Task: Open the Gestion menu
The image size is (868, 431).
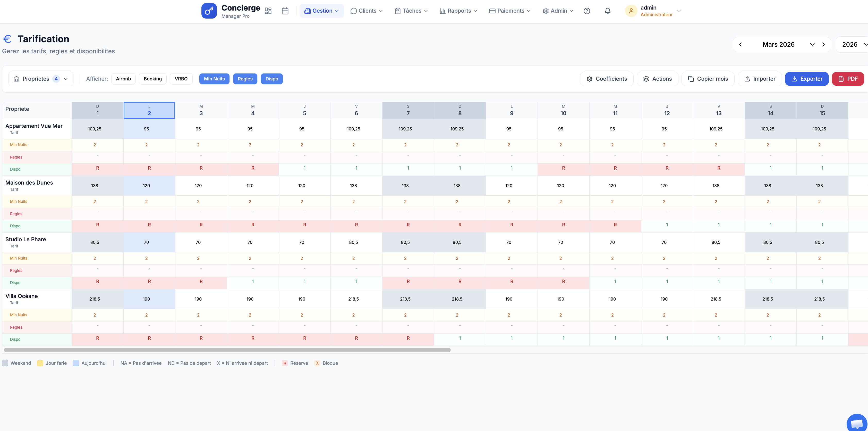Action: [x=321, y=11]
